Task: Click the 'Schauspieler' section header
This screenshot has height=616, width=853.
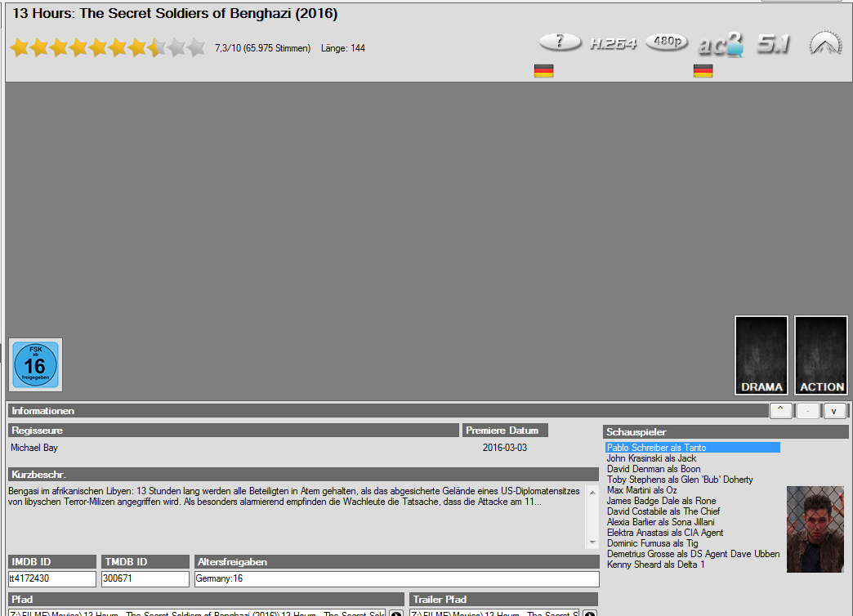Action: coord(726,431)
